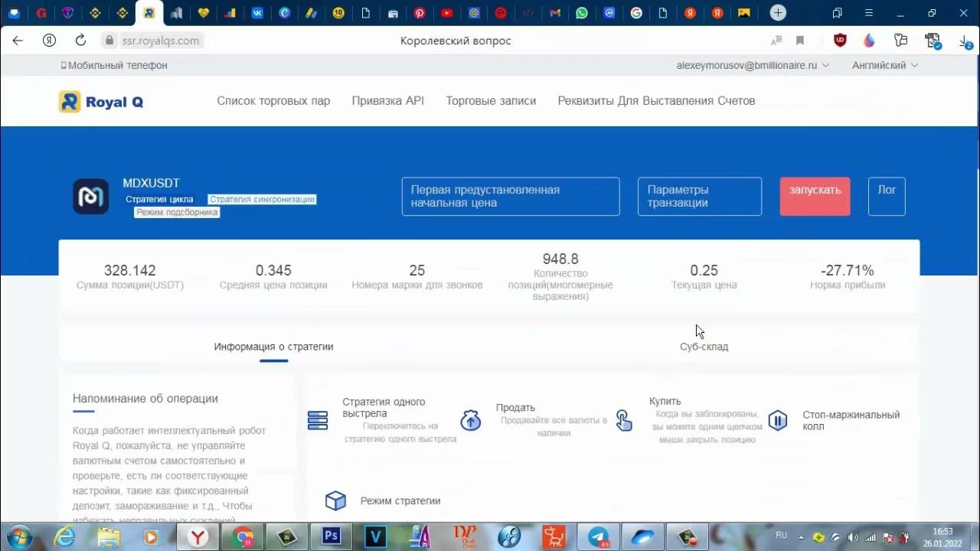Screen dimensions: 980x551
Task: Click Стоп-маржинальный колл option
Action: 851,420
